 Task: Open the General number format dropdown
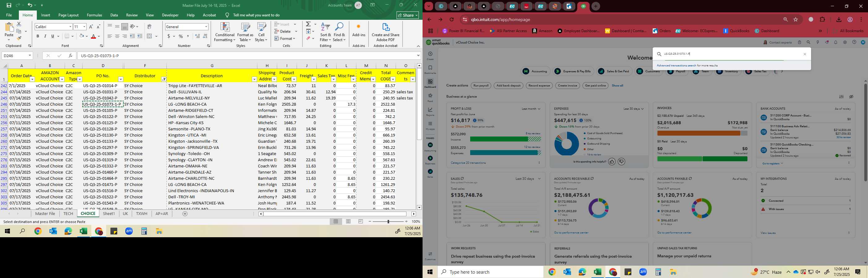click(x=206, y=27)
